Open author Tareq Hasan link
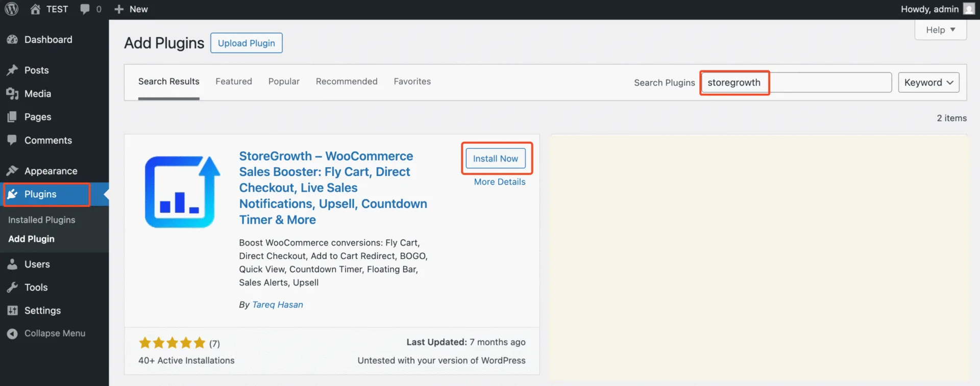The image size is (980, 386). point(277,304)
